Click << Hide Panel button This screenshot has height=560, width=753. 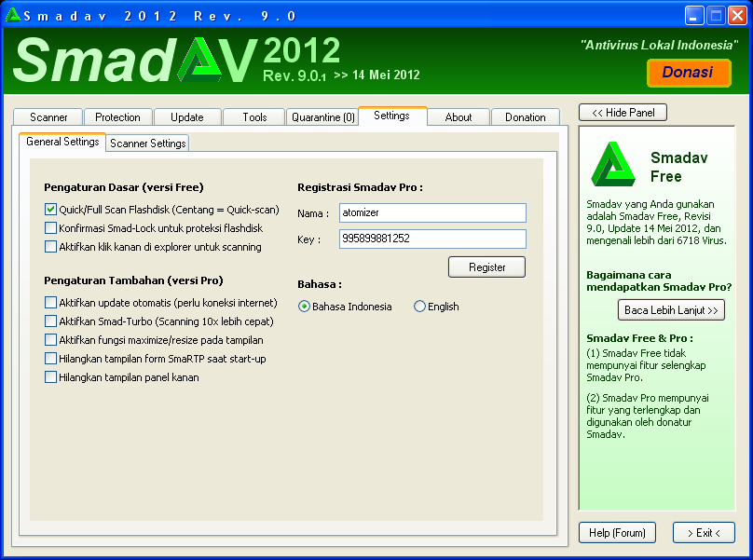pos(623,113)
